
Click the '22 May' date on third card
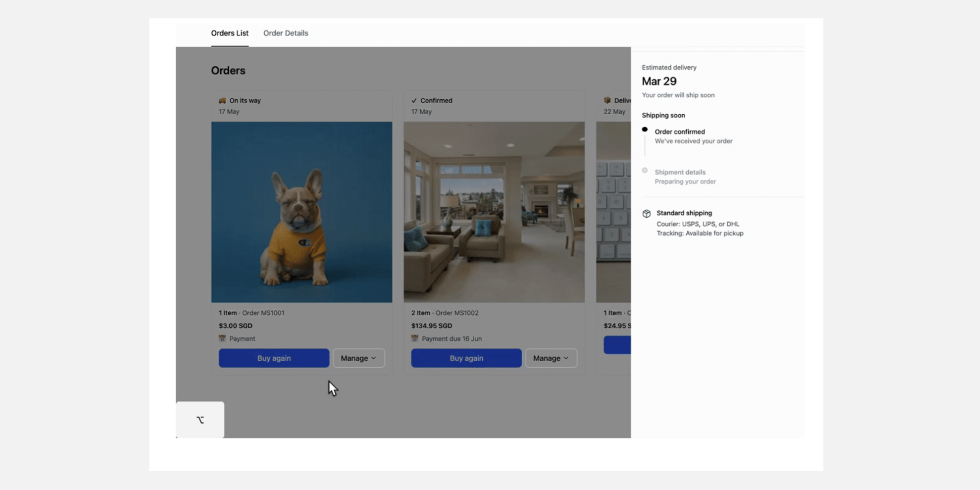(614, 111)
